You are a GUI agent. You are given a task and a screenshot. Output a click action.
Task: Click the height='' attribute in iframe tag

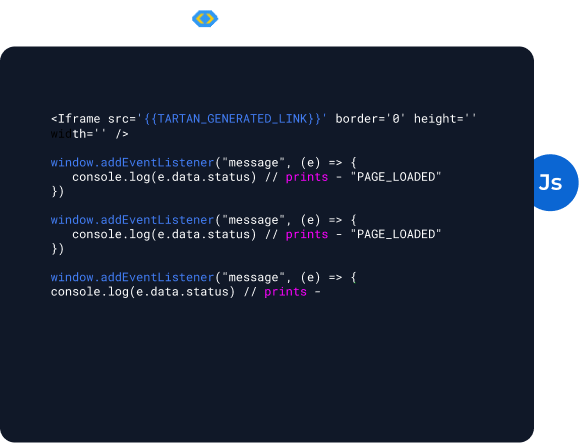[445, 119]
